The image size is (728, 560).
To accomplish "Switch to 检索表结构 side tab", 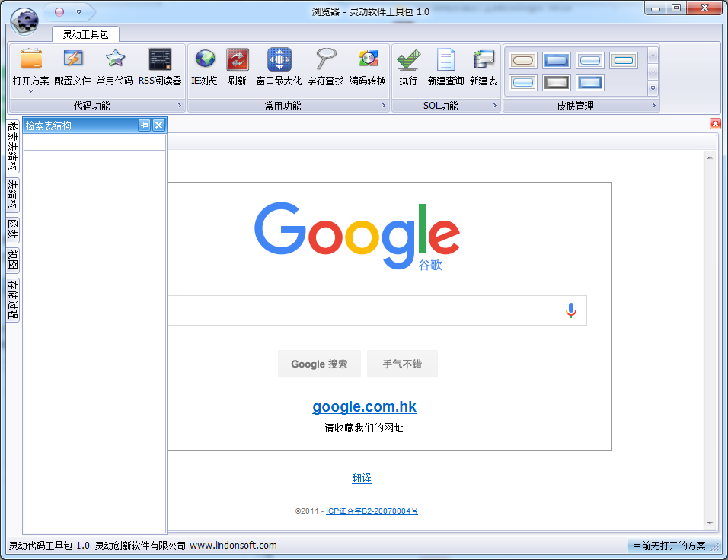I will [13, 147].
